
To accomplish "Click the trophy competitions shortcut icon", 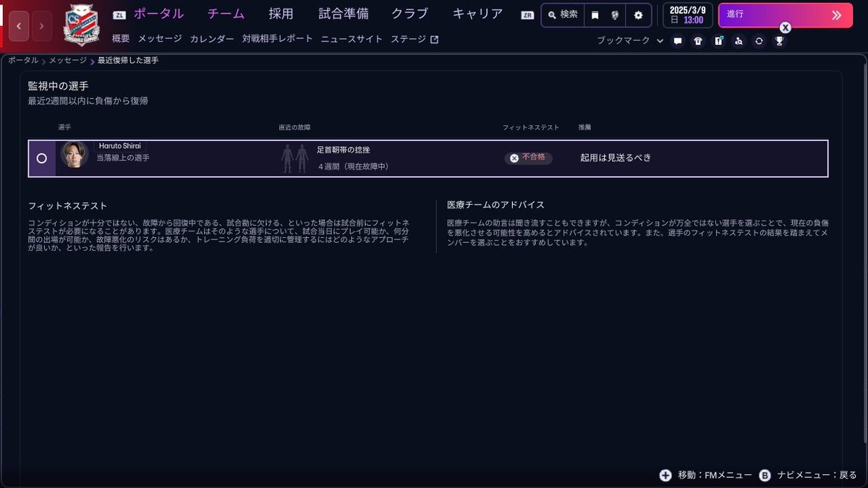I will 779,41.
